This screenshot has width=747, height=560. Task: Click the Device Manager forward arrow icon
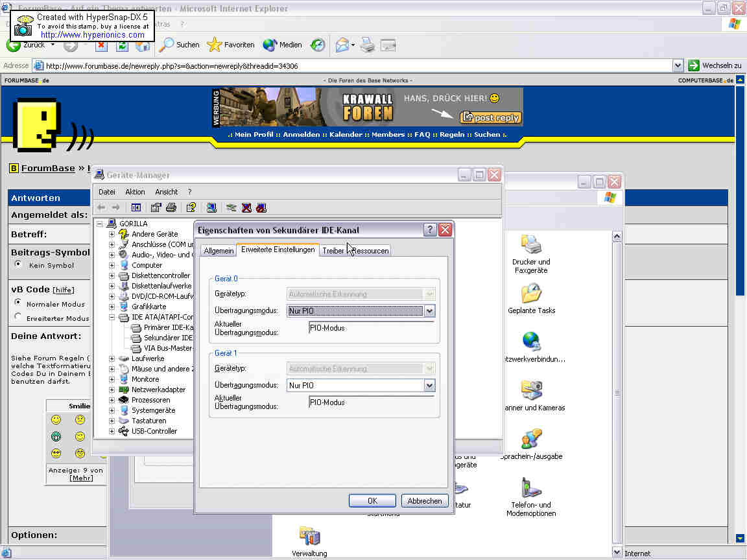[116, 207]
